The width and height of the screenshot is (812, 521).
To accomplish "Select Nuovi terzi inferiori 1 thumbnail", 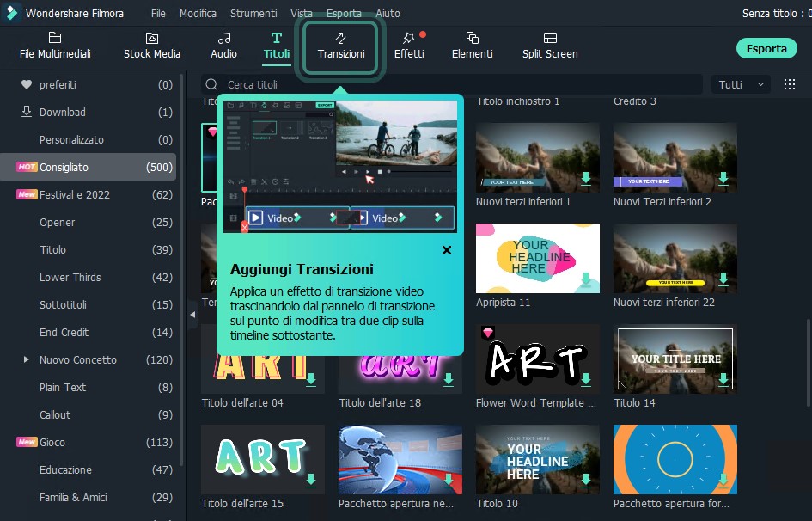I will pyautogui.click(x=538, y=157).
